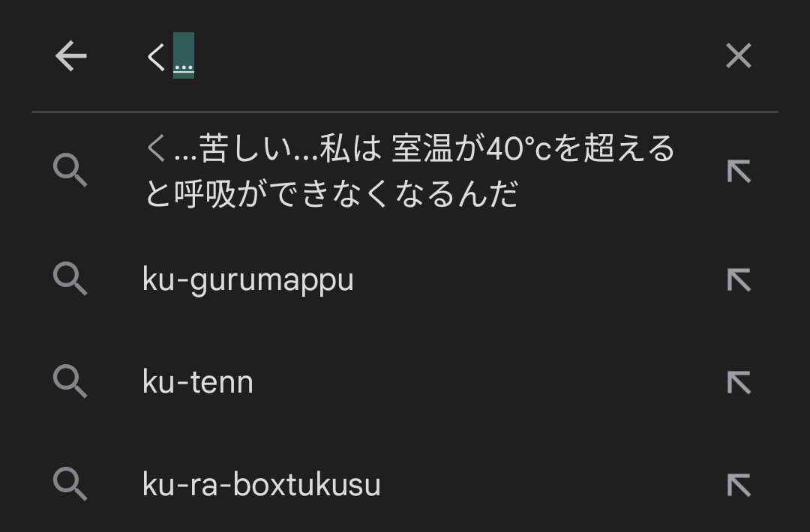Screen dimensions: 810x532
Task: Fill the query using the arrow beside く…苦しい suggestion
Action: coord(739,172)
